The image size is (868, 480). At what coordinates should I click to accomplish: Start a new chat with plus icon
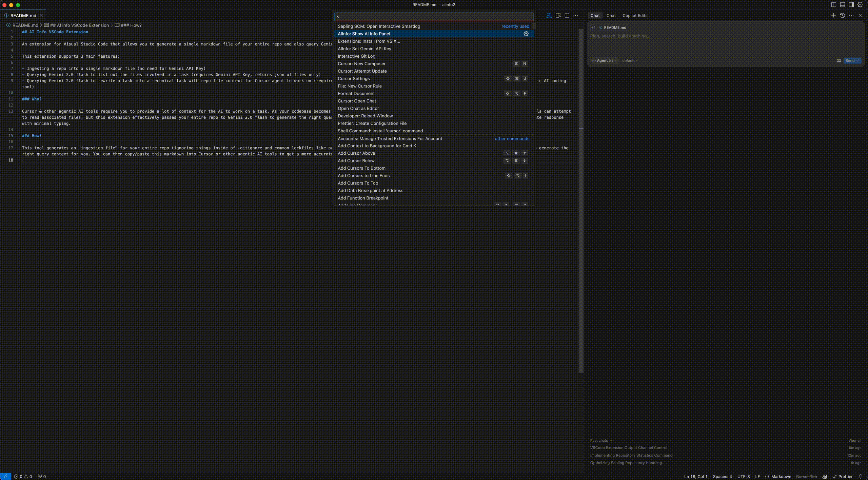point(833,16)
